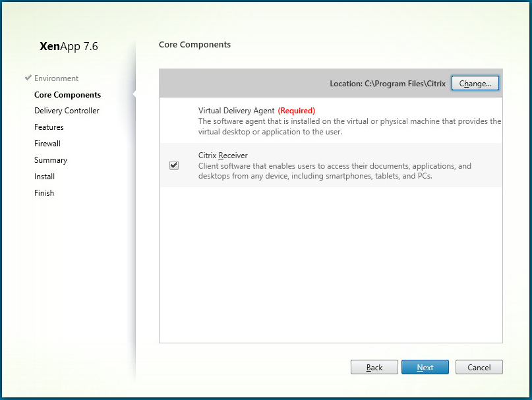Select Firewall step in sidebar

coord(47,144)
